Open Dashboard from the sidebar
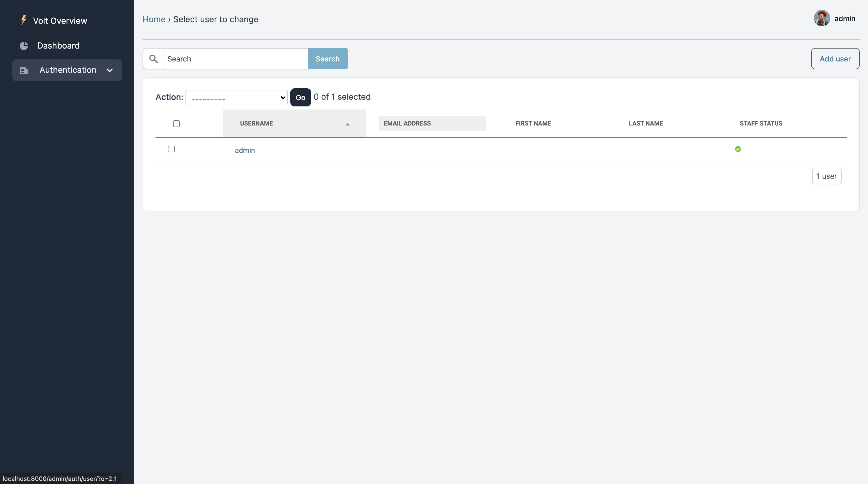The image size is (868, 484). (x=58, y=46)
